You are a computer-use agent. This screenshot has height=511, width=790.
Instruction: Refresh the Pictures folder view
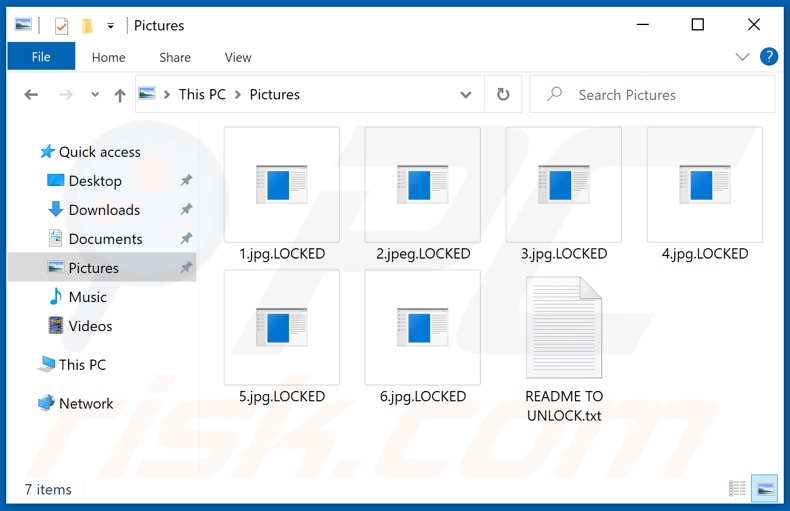[x=503, y=95]
